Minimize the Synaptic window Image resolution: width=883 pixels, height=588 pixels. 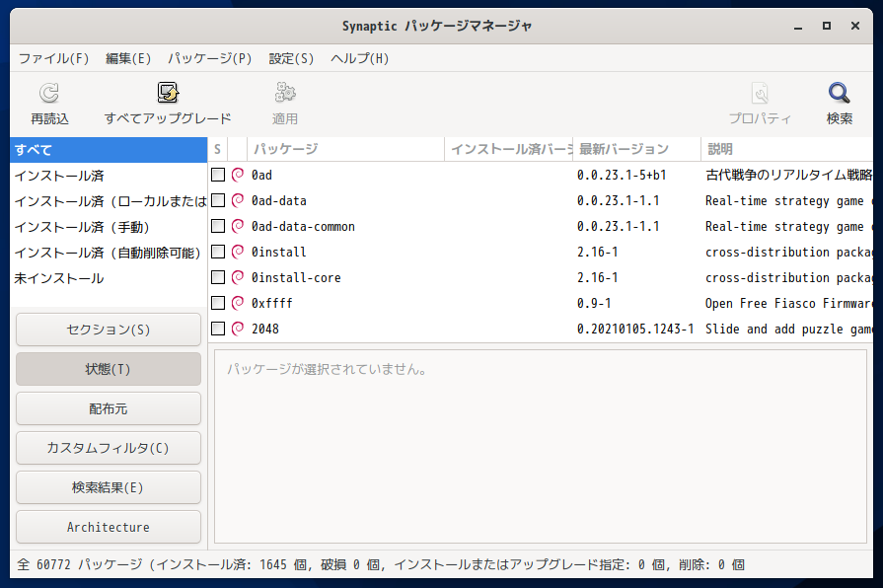coord(798,26)
